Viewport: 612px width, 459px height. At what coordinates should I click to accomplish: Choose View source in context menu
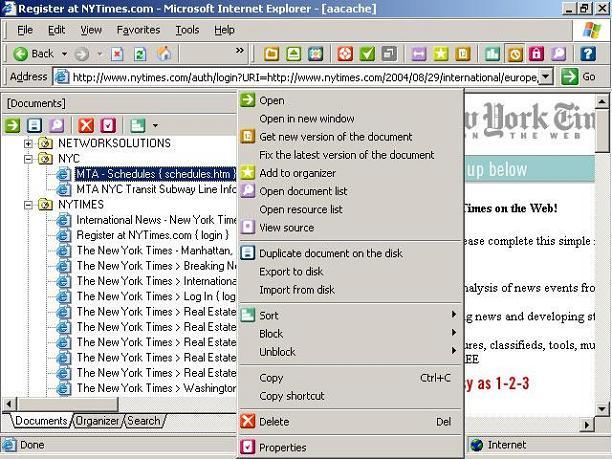pyautogui.click(x=349, y=227)
